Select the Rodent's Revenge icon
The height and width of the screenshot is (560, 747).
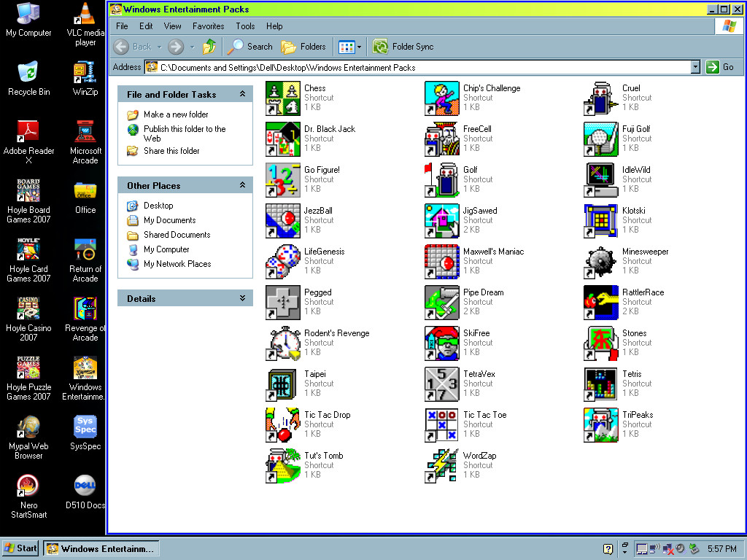click(283, 343)
